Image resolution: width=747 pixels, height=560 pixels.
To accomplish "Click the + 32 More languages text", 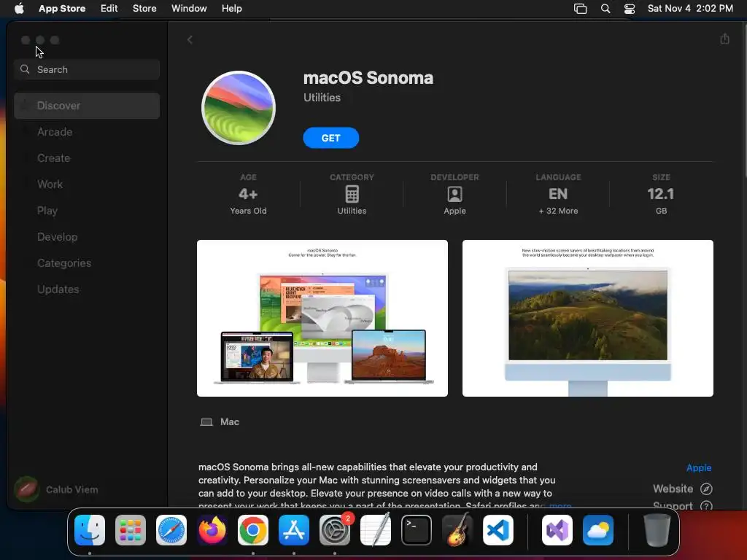I will point(558,211).
